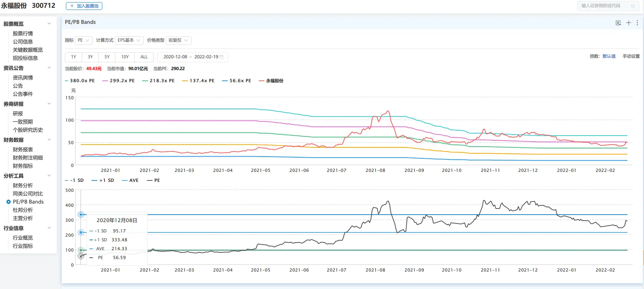644x289 pixels.
Task: Select the 10Y time range tab
Action: pyautogui.click(x=125, y=57)
